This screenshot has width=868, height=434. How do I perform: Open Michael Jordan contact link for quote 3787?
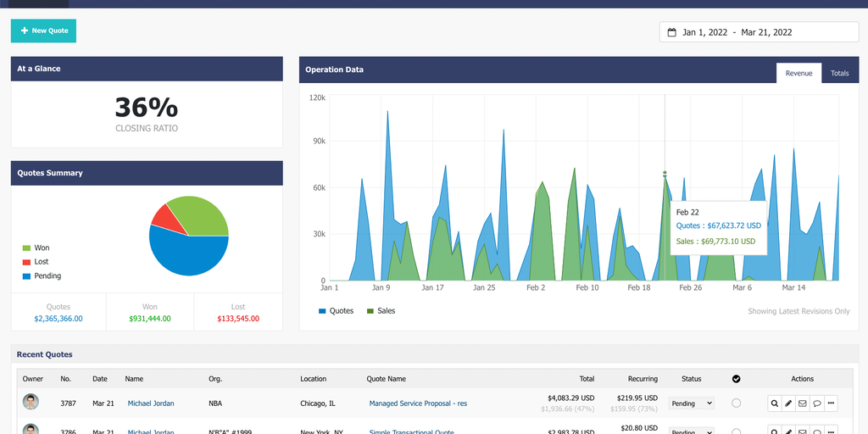coord(151,403)
